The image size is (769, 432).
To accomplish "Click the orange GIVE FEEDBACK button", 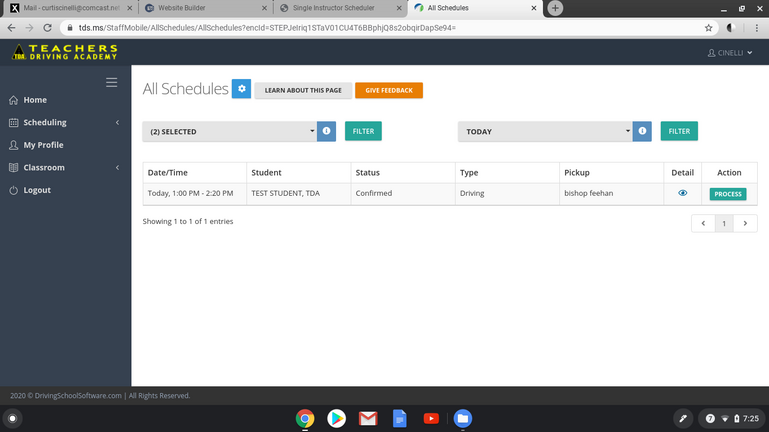I will [x=389, y=90].
